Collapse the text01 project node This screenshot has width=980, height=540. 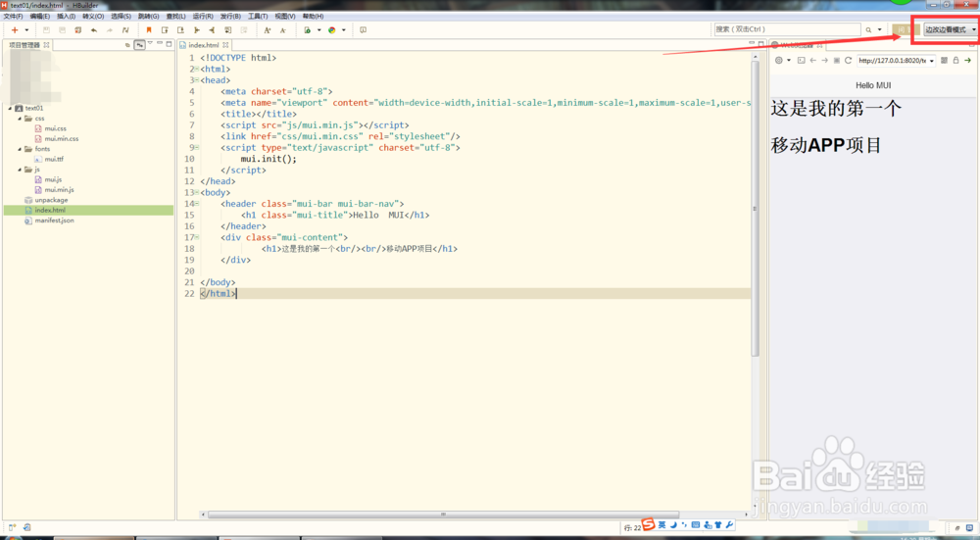(10, 108)
